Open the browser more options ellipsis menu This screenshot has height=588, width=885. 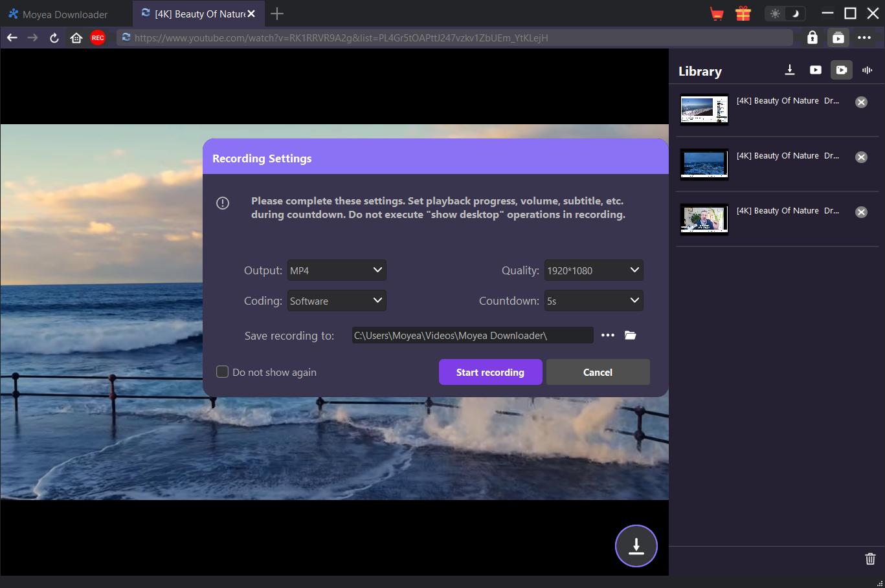click(x=864, y=38)
